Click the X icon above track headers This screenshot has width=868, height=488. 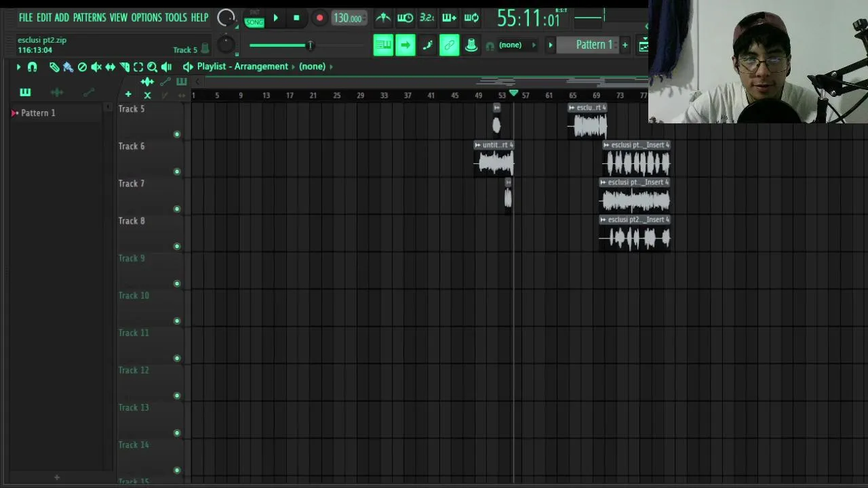[x=147, y=95]
